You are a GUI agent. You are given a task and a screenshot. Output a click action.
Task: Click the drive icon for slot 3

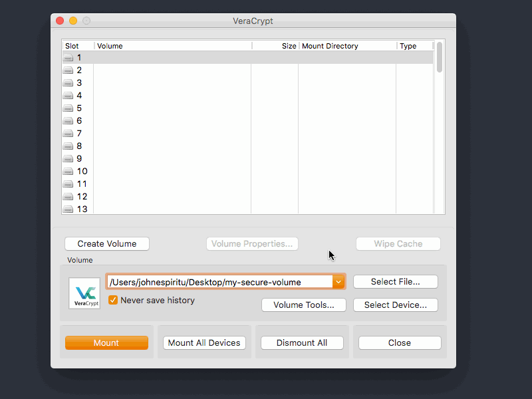point(68,82)
